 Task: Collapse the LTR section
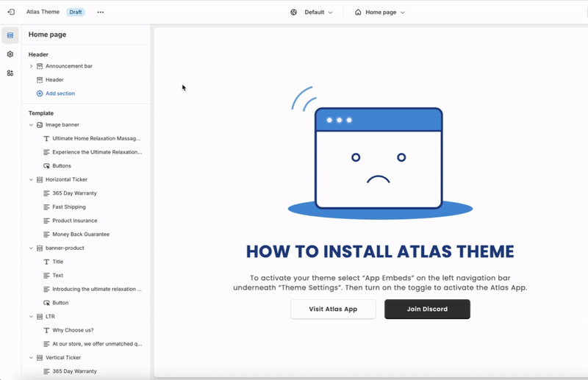31,317
